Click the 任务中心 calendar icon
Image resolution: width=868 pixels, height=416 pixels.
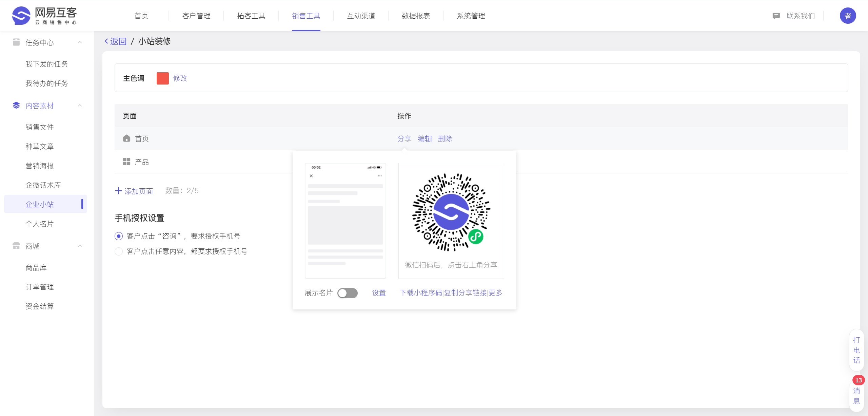(16, 42)
